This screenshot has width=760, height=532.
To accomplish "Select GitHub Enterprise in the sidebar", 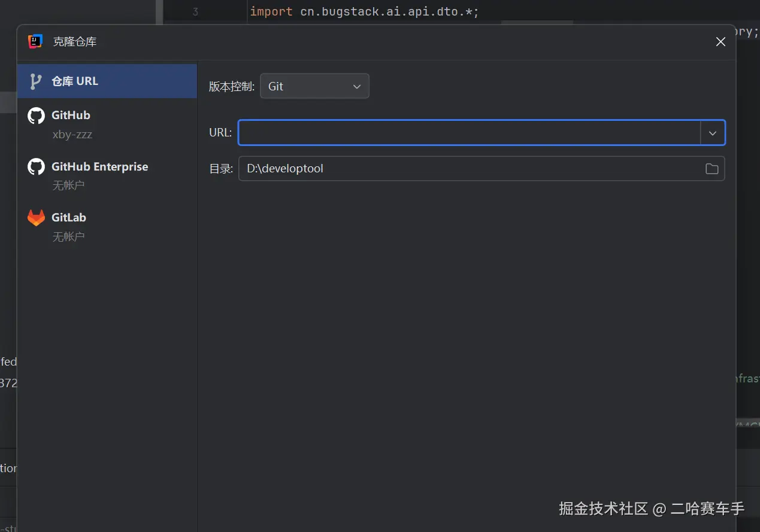I will point(107,175).
